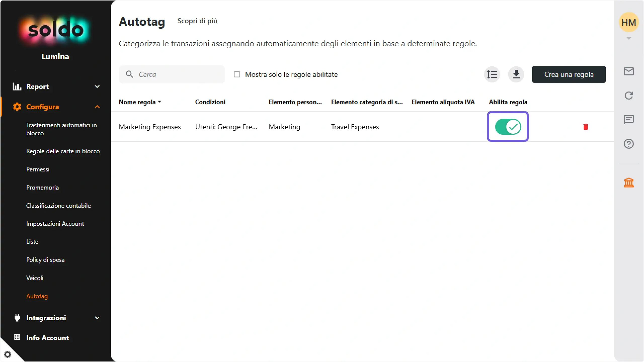Click Elemento aliquota IVA header
Viewport: 644px width, 362px height.
[443, 102]
